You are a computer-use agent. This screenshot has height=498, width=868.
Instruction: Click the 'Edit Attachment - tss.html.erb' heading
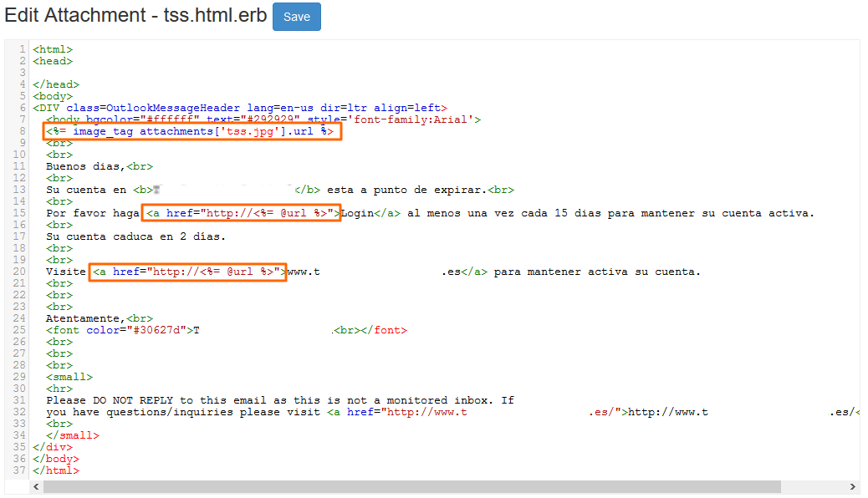click(x=134, y=16)
